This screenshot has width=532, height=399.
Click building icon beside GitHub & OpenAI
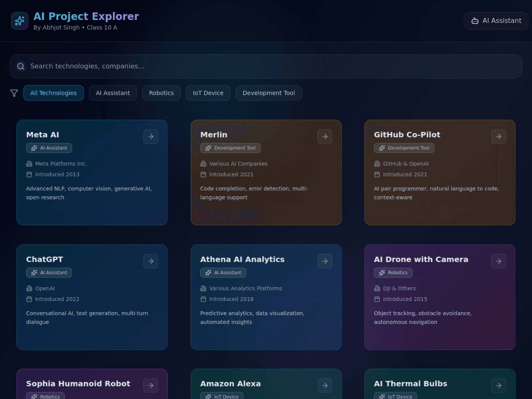click(377, 164)
